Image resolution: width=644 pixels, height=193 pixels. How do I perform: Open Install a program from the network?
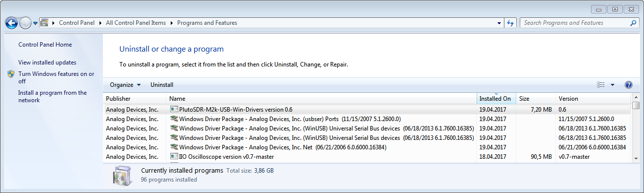52,96
